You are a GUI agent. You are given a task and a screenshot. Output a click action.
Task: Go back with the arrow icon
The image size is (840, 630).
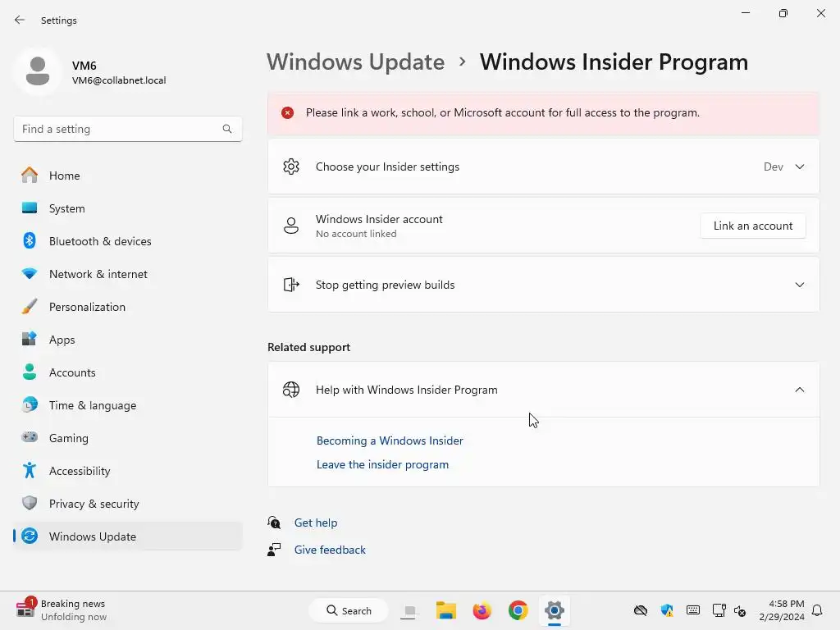click(x=20, y=20)
